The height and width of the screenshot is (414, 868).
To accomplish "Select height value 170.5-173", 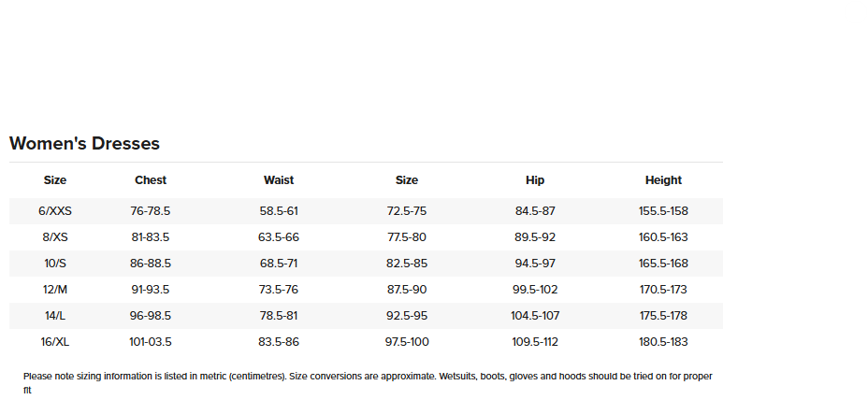I will click(x=663, y=290).
